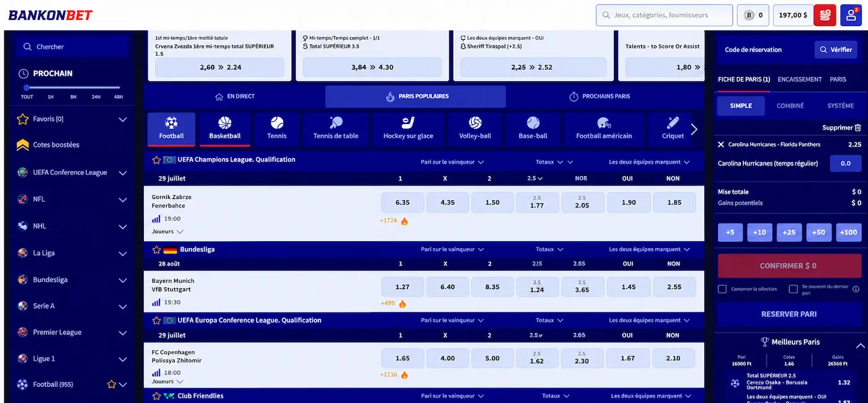Remove Carolina Hurricanes bet with X
The height and width of the screenshot is (403, 868).
pos(721,144)
